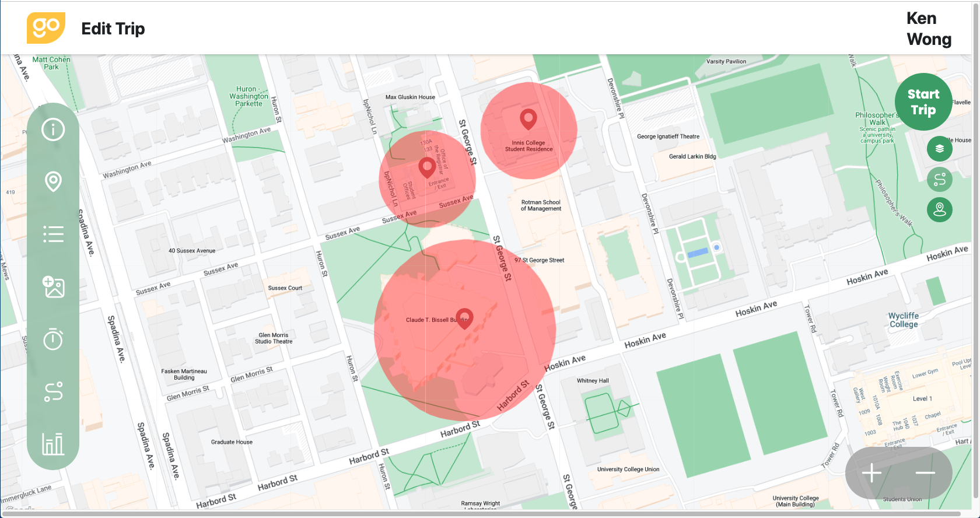This screenshot has height=518, width=980.
Task: Toggle the map layers button
Action: coord(939,149)
